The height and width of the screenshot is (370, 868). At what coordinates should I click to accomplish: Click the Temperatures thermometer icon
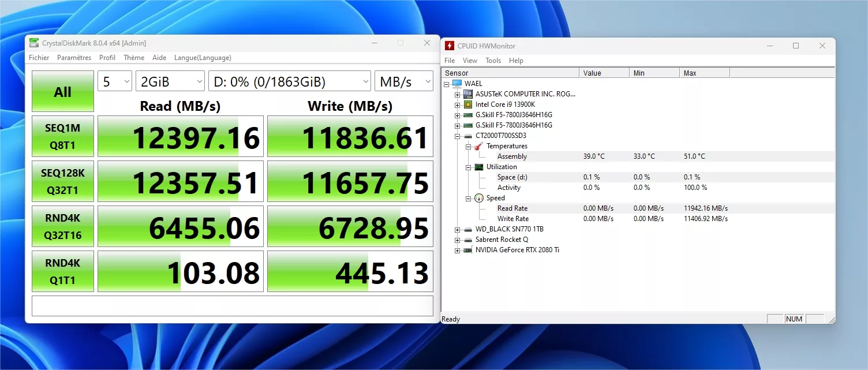478,146
